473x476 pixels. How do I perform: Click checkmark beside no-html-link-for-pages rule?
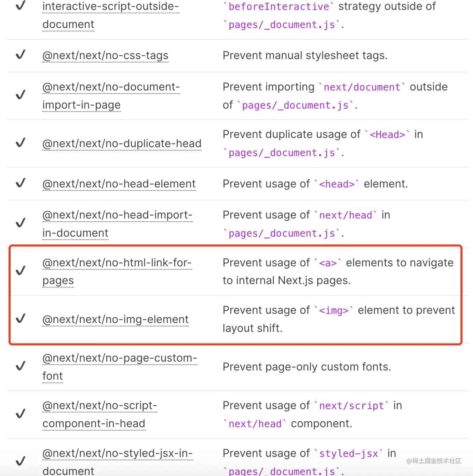pos(21,271)
